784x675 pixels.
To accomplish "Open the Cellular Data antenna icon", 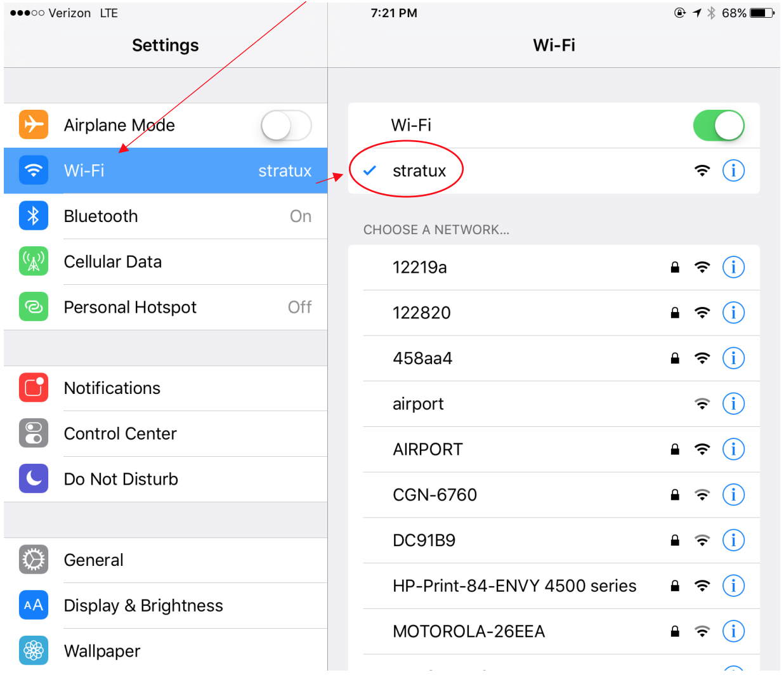I will pos(34,261).
